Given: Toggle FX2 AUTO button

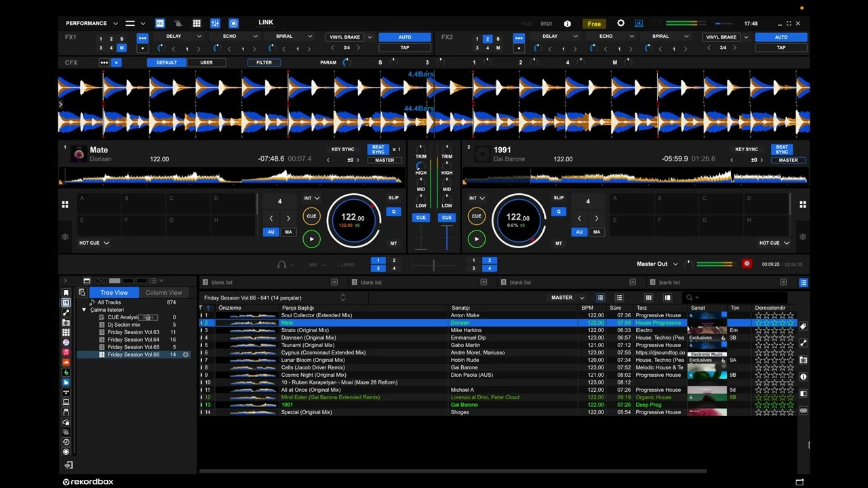Looking at the screenshot, I should (x=781, y=37).
